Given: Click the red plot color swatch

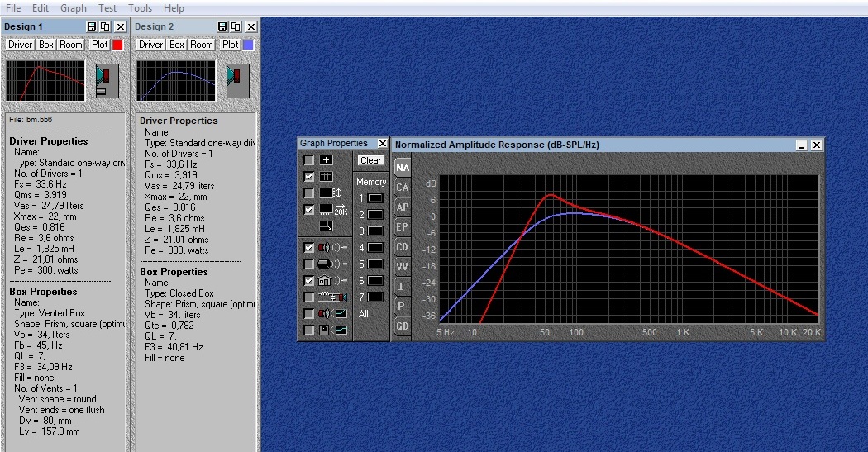Looking at the screenshot, I should coord(117,45).
